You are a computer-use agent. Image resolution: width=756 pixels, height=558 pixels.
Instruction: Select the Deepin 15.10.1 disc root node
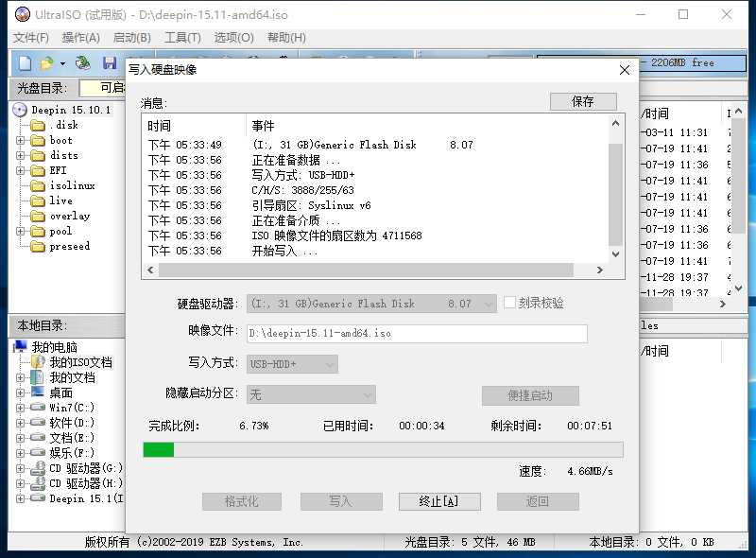pyautogui.click(x=71, y=110)
